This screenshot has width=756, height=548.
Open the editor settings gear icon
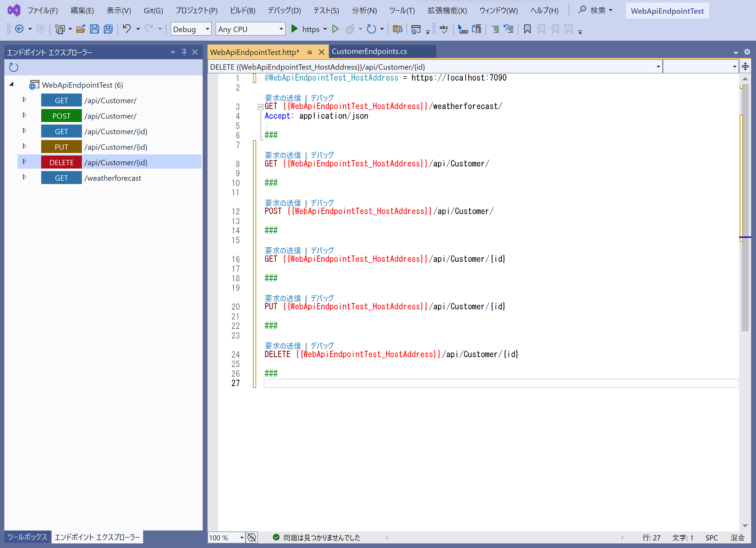coord(747,52)
